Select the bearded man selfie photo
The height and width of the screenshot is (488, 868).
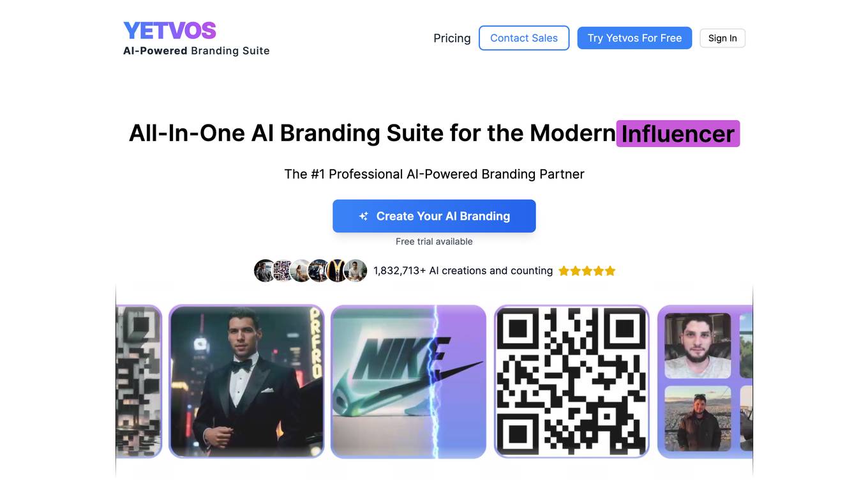coord(698,346)
